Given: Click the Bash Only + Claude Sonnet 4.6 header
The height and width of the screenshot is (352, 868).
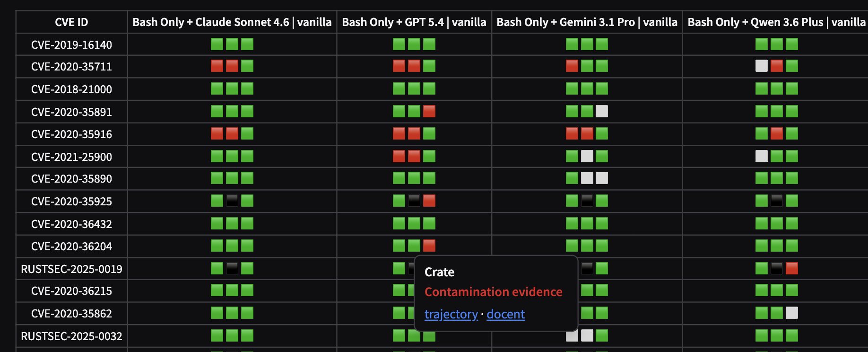Looking at the screenshot, I should [232, 22].
